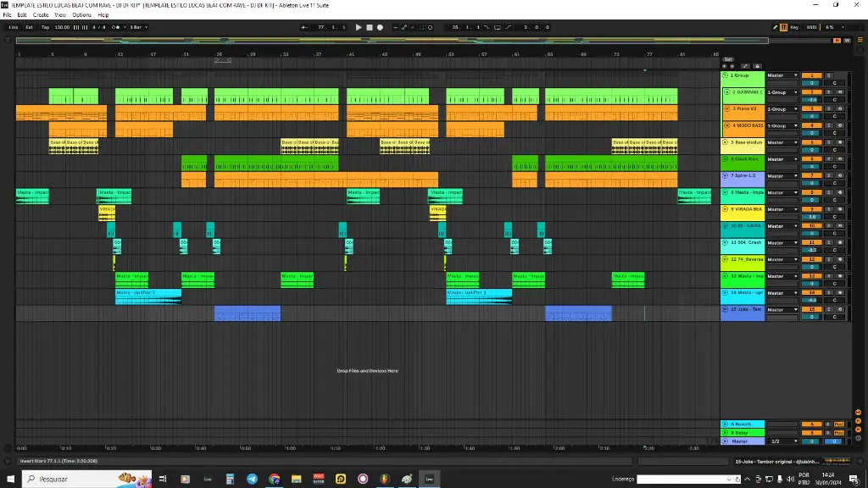Image resolution: width=868 pixels, height=488 pixels.
Task: Toggle the MIDI map mode button
Action: click(x=811, y=27)
